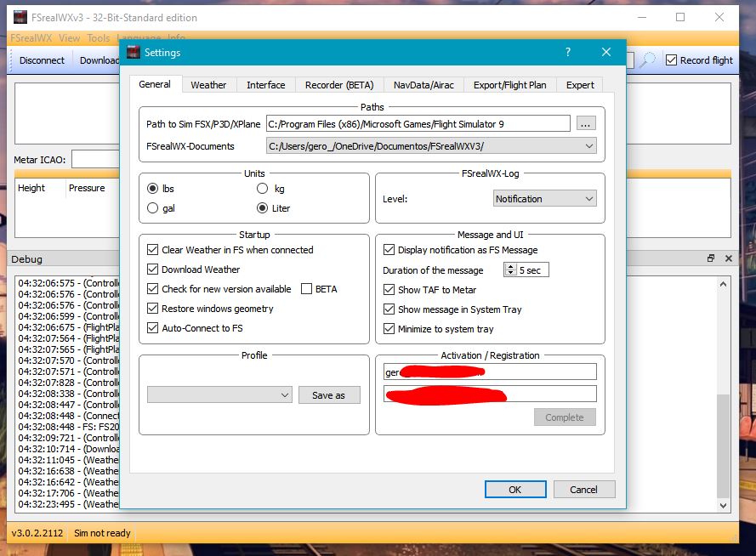
Task: Adjust message duration with the spinner arrows
Action: (x=510, y=269)
